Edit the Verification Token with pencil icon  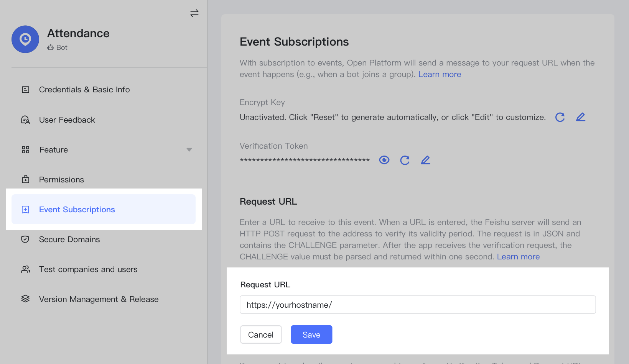tap(425, 160)
